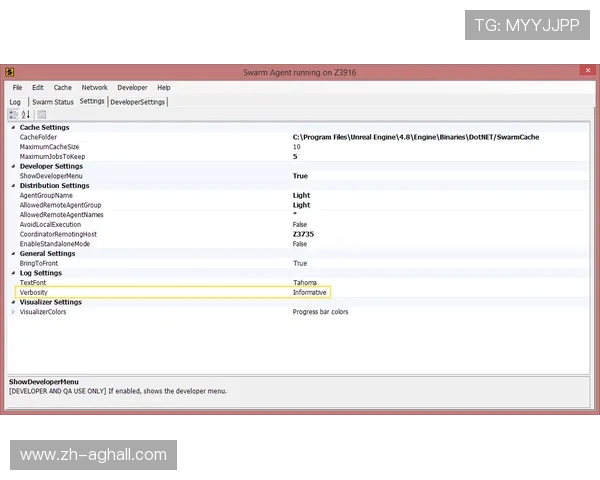
Task: Click the Property Pages toolbar icon
Action: tap(42, 115)
